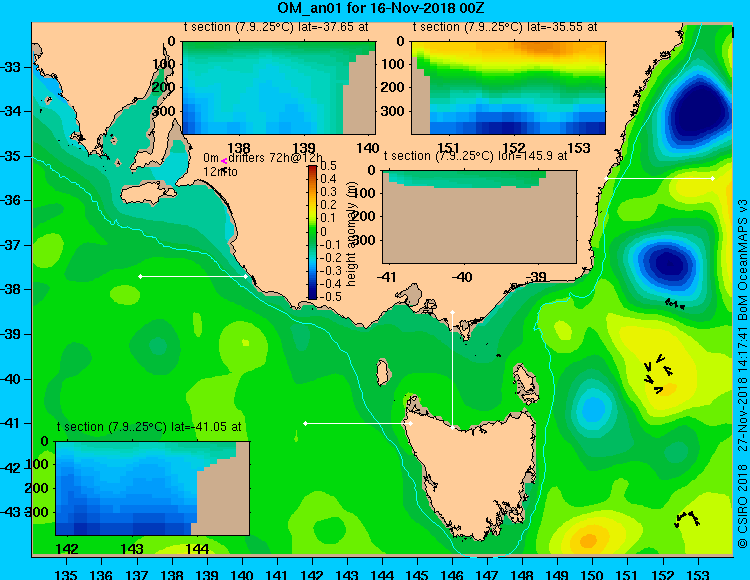
Task: Click the "-40" latitude label on the main axis
Action: pos(11,379)
